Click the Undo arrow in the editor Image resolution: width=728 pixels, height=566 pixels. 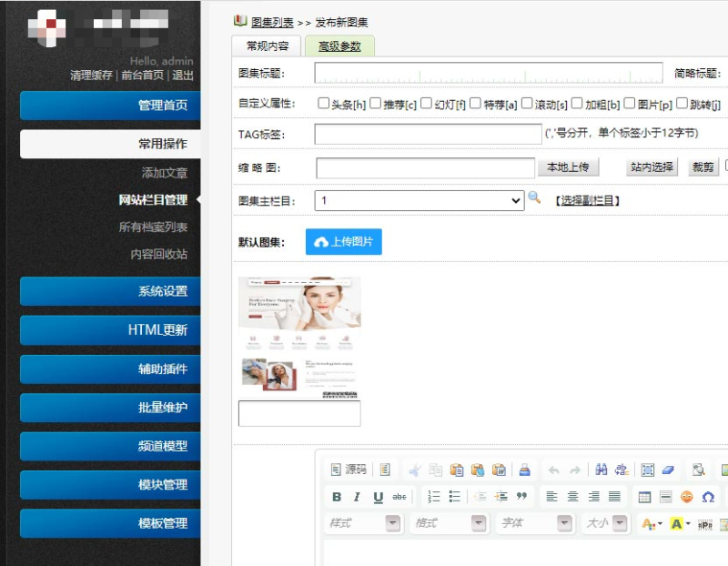(x=551, y=470)
